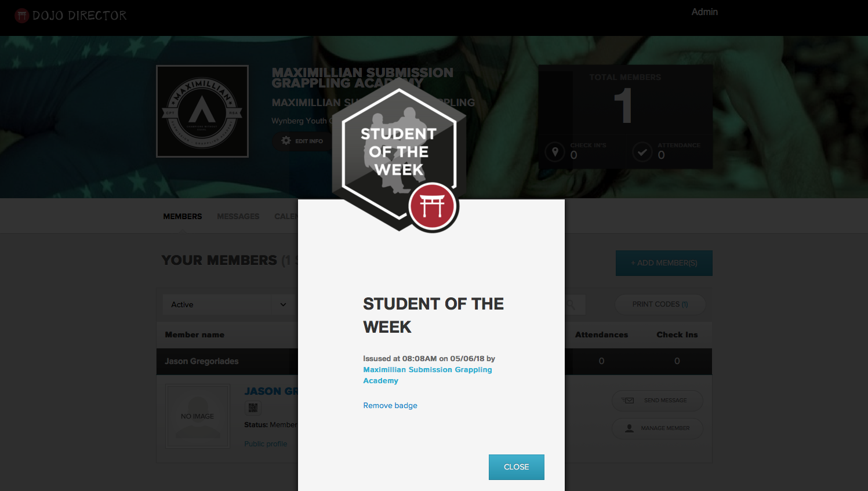Click the envelope icon in Send Message
868x491 pixels.
tap(628, 401)
